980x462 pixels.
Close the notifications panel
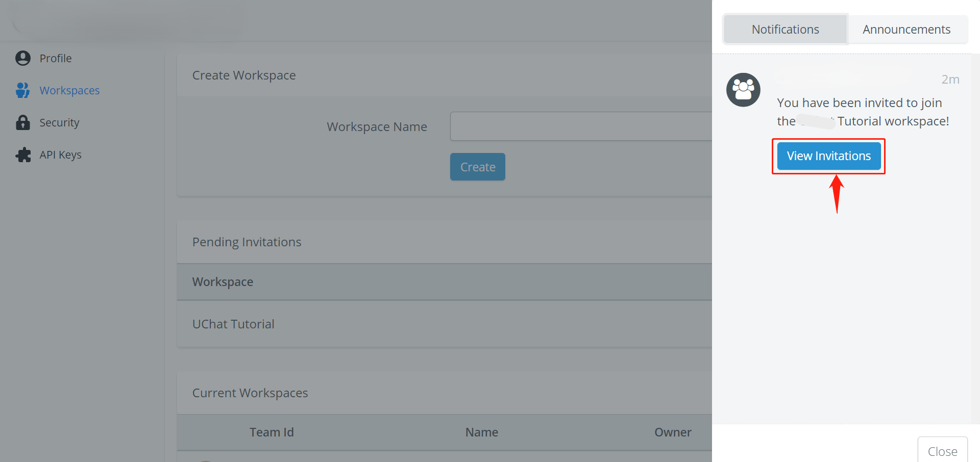[x=942, y=451]
